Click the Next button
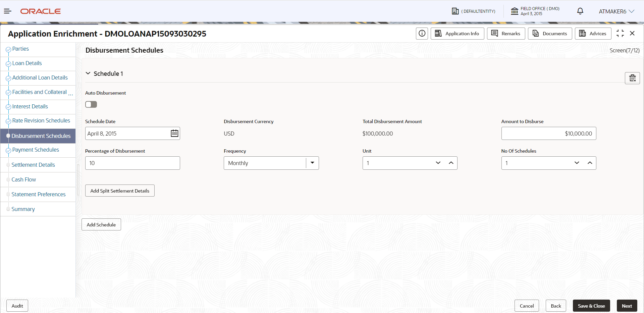Screen dimensions: 644x313 (627, 306)
